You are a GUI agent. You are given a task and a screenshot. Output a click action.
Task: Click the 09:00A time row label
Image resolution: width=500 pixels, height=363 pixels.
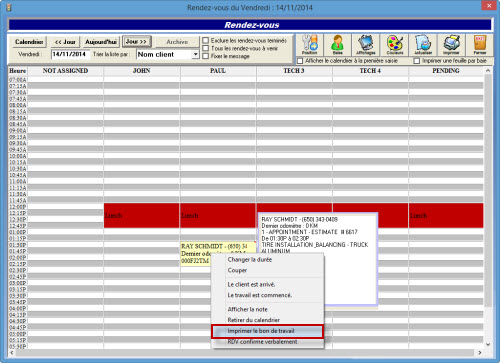coord(18,130)
